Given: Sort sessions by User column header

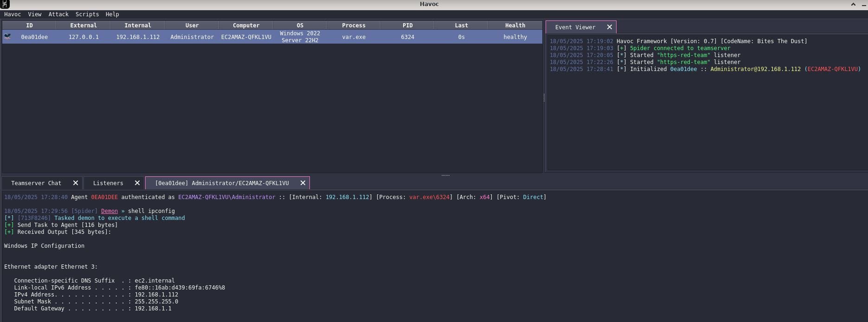Looking at the screenshot, I should [192, 26].
